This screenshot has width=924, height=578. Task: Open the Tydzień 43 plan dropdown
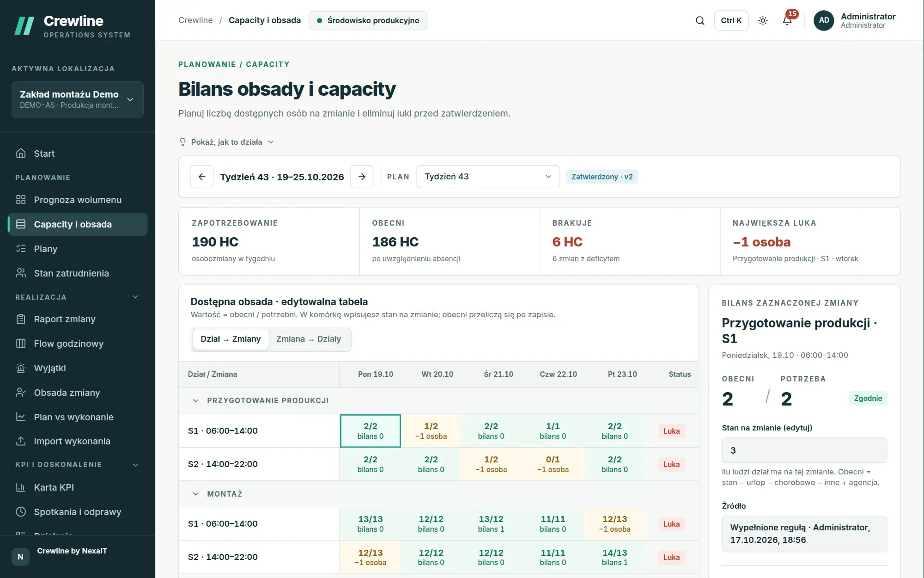(x=488, y=177)
